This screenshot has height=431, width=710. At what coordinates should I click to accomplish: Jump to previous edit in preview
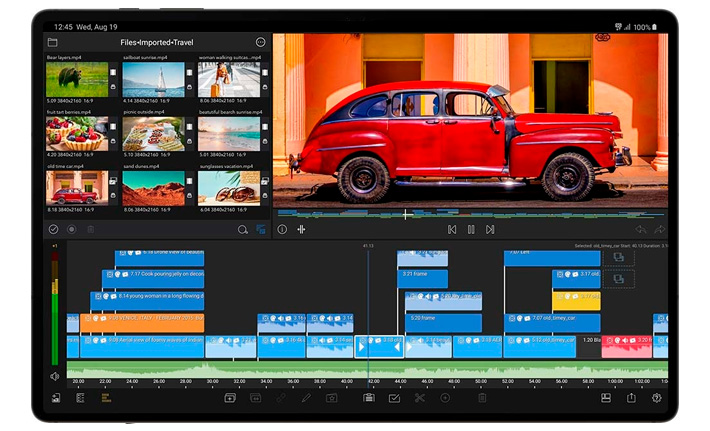click(x=452, y=229)
